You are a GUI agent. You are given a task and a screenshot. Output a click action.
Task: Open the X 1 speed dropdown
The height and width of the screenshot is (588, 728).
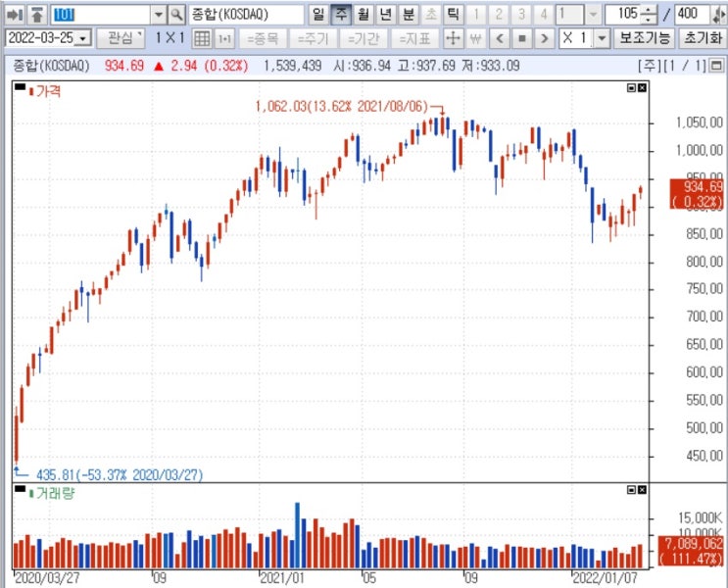[x=602, y=38]
